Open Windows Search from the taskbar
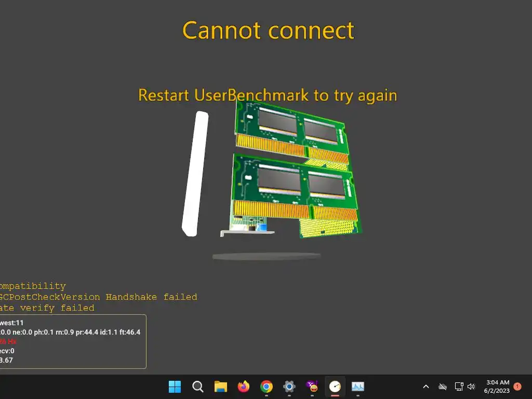The height and width of the screenshot is (399, 532). pos(197,387)
